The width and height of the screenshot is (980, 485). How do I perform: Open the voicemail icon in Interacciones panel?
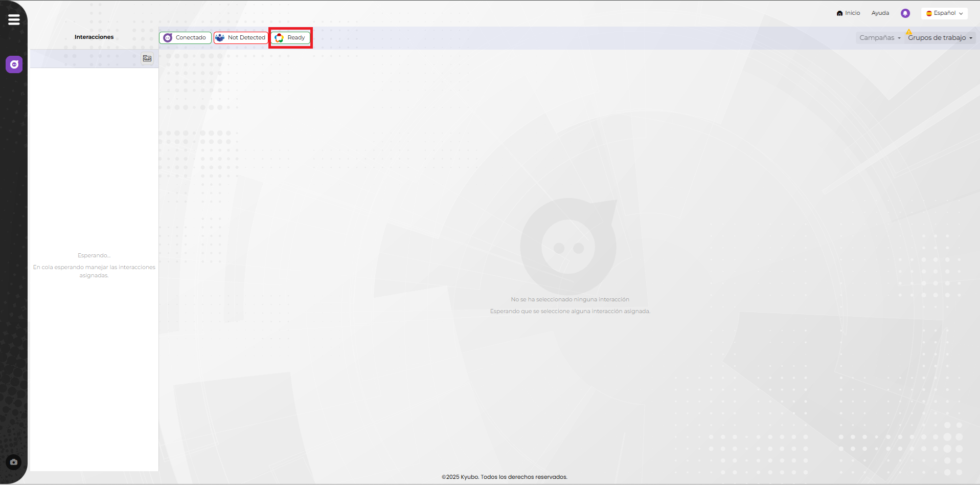[x=147, y=58]
